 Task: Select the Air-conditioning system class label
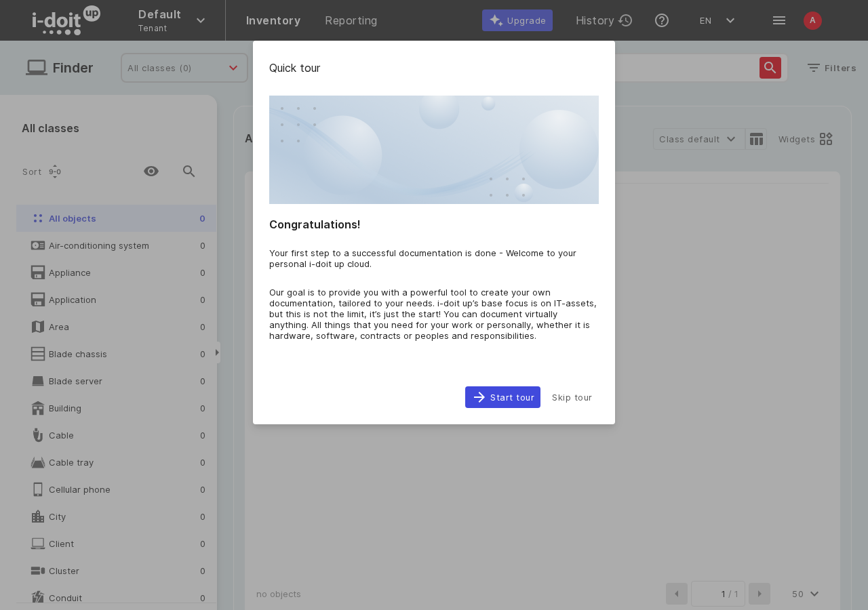click(99, 245)
